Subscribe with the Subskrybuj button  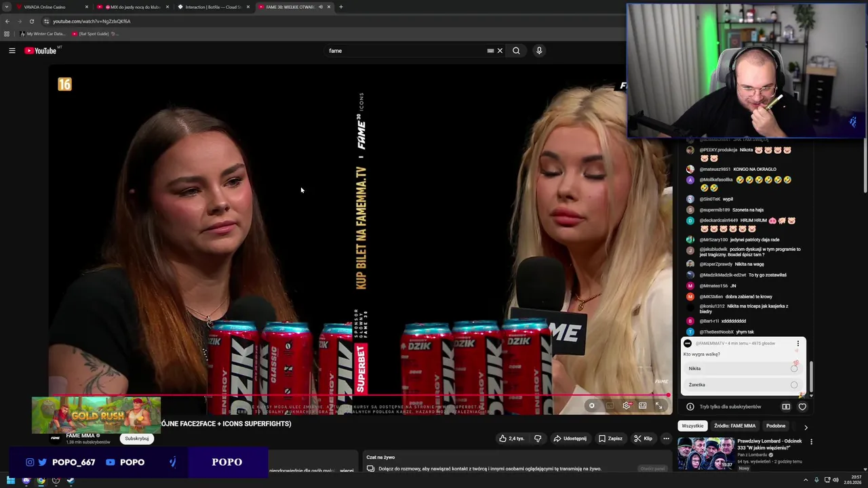click(137, 439)
